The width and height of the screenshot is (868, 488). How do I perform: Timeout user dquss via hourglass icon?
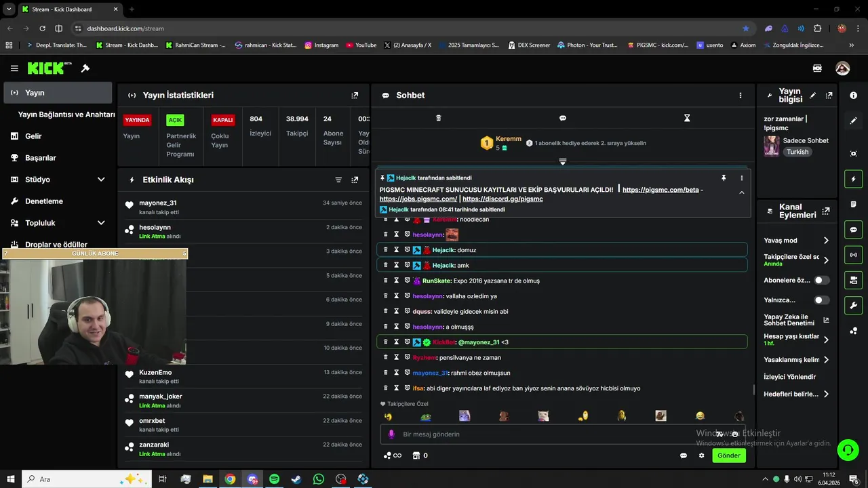pos(397,311)
